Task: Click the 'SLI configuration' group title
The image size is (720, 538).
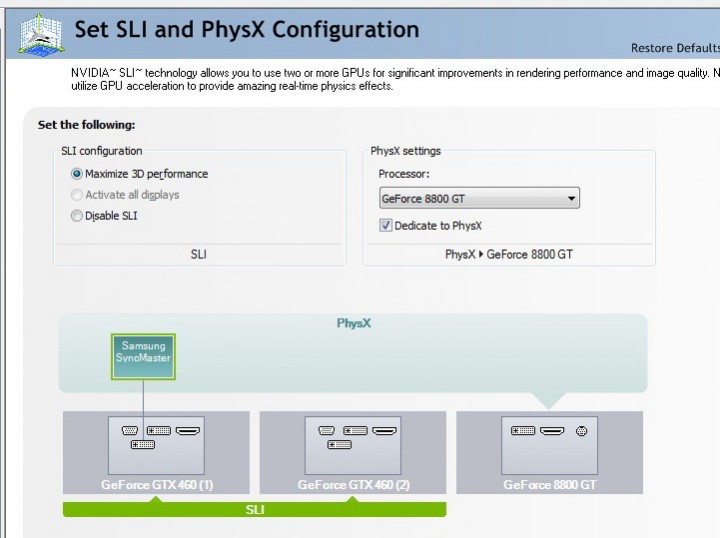Action: click(x=101, y=151)
